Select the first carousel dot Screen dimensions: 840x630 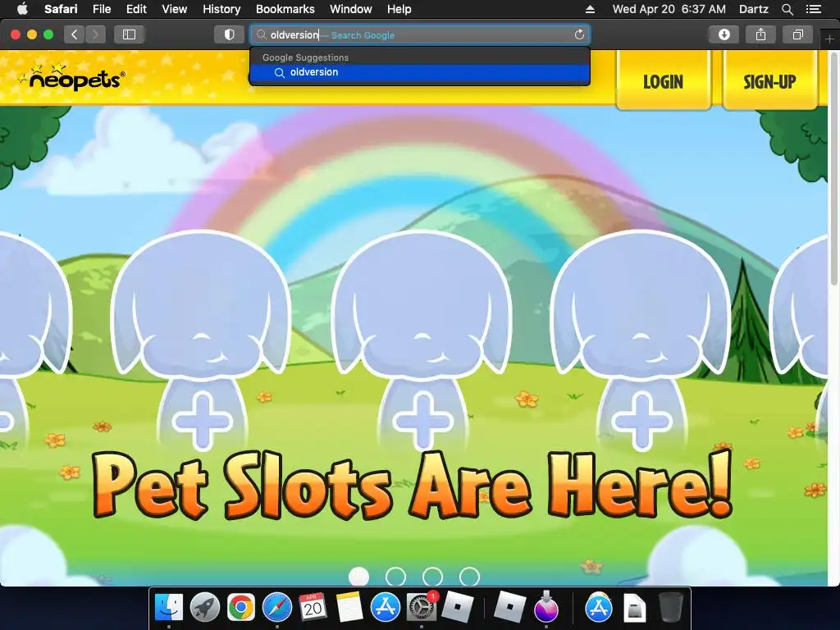[x=359, y=577]
